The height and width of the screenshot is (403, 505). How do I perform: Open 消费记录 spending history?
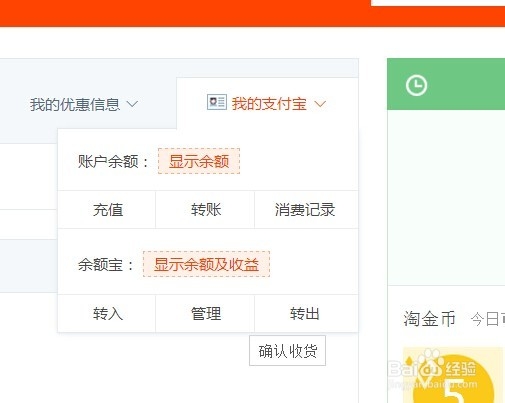tap(305, 210)
